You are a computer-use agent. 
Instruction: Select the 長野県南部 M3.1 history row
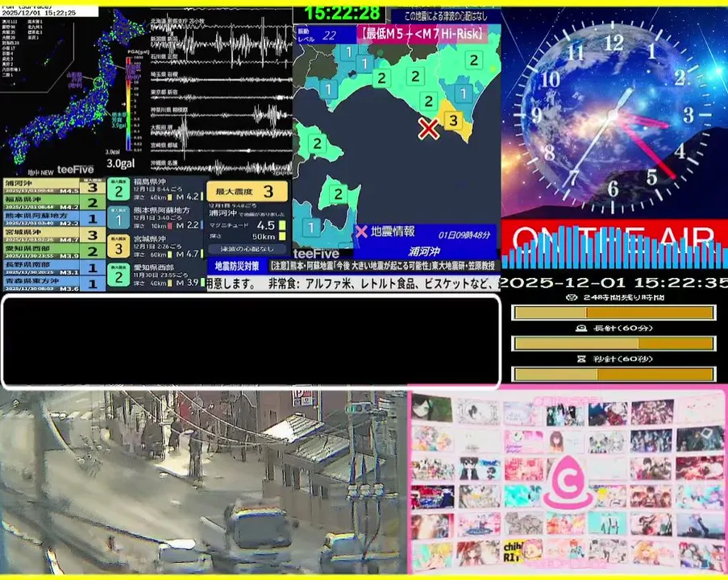54,267
